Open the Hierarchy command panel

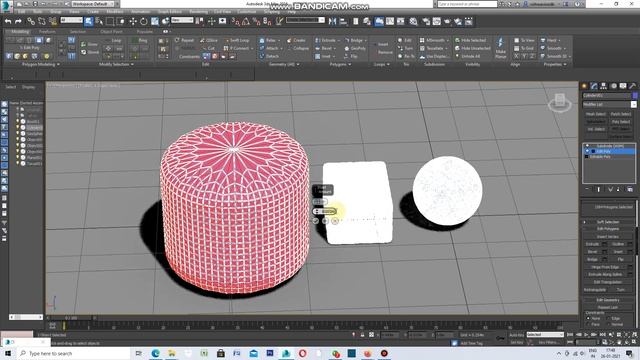(603, 86)
